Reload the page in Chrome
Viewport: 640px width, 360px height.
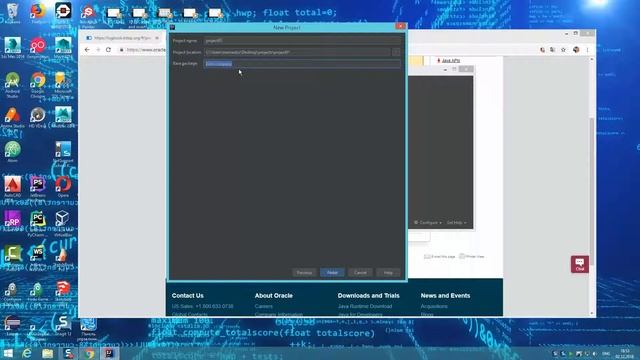coord(108,49)
